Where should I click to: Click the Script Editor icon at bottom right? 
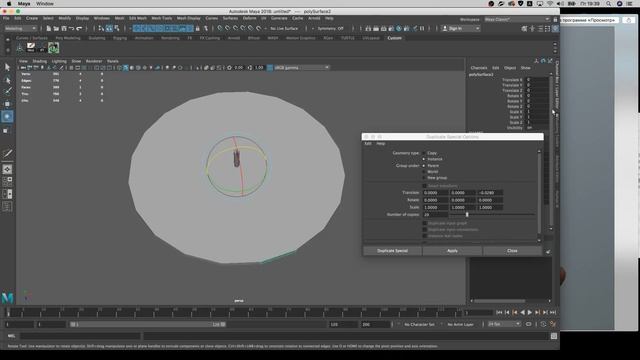[554, 336]
